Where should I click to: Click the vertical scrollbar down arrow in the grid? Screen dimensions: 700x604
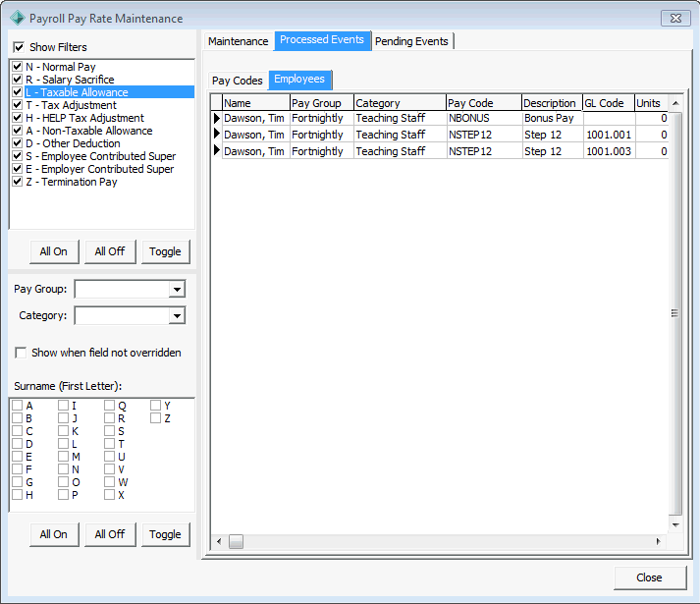tap(675, 524)
